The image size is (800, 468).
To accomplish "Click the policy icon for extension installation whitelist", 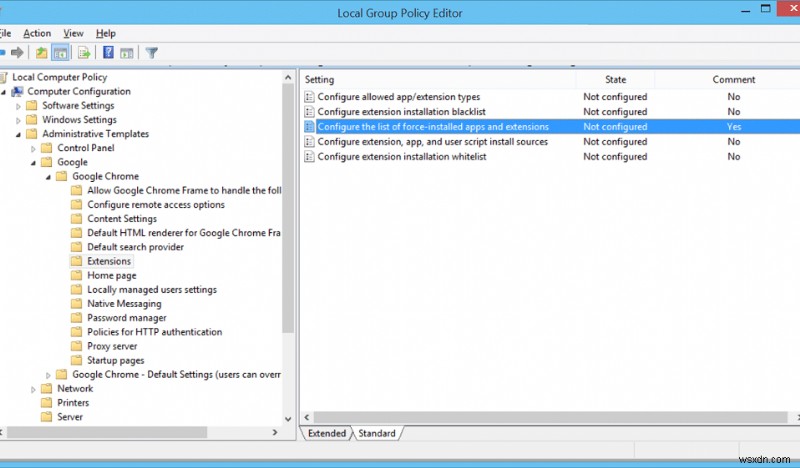I will click(309, 157).
